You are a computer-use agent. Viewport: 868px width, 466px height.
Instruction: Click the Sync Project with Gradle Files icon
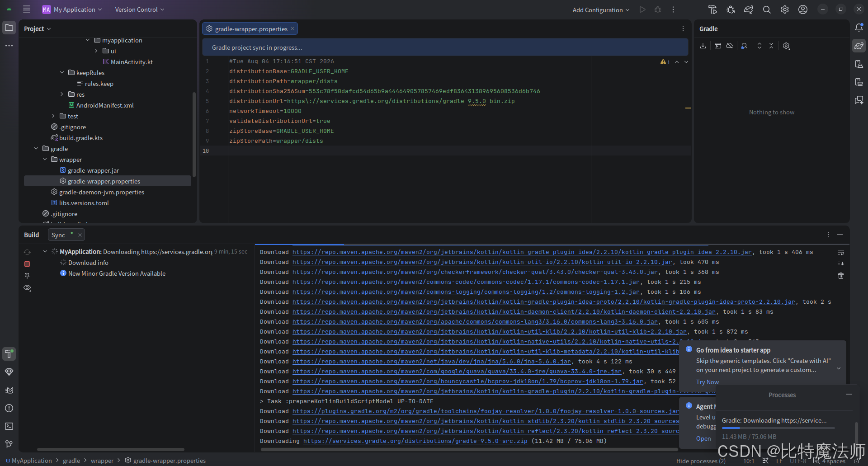749,9
